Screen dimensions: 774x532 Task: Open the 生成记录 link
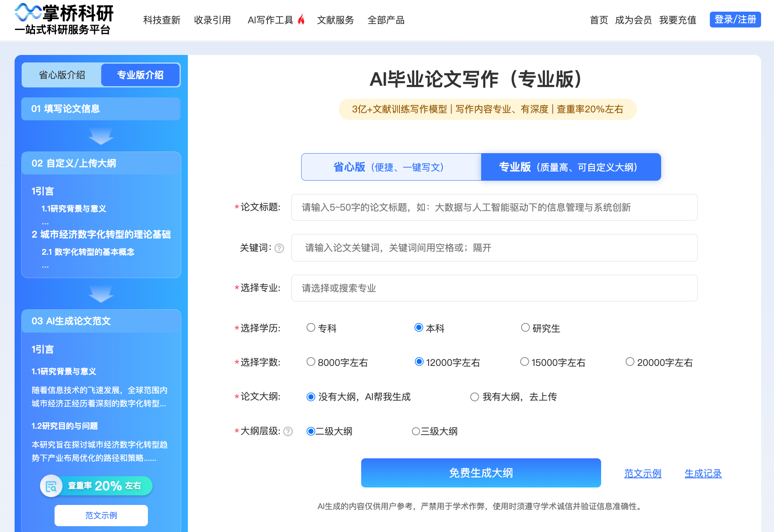[x=703, y=473]
